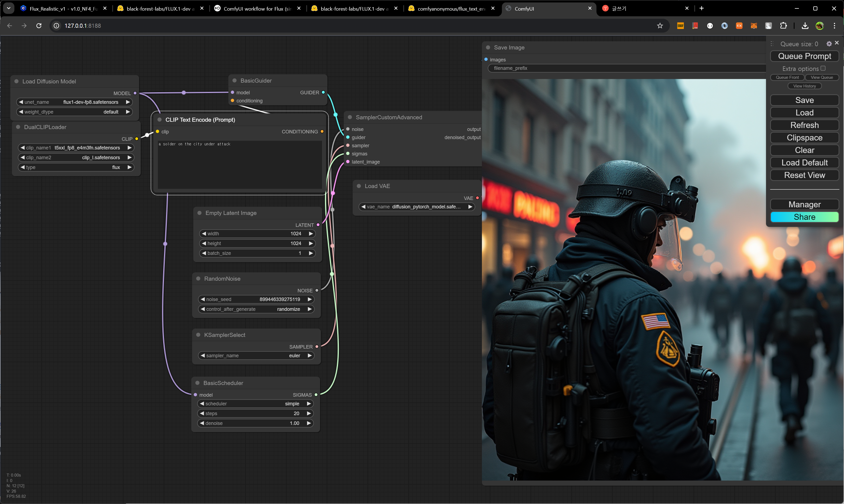This screenshot has height=504, width=844.
Task: Collapse the SamplerCustomAdvanced node via title dot
Action: pyautogui.click(x=350, y=117)
